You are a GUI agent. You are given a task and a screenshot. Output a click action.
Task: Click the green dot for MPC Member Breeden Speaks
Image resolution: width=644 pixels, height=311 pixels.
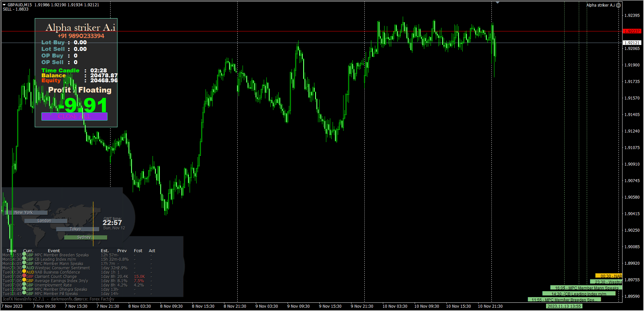click(24, 254)
